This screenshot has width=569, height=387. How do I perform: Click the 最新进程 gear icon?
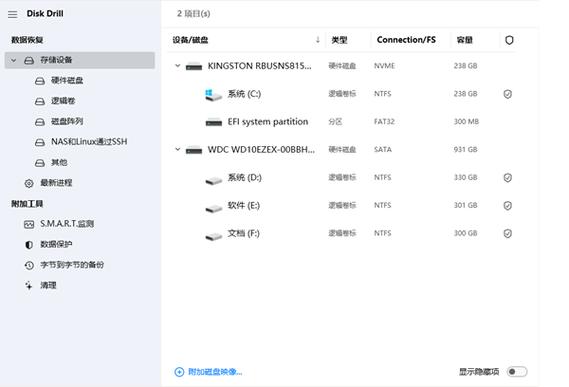(x=29, y=183)
